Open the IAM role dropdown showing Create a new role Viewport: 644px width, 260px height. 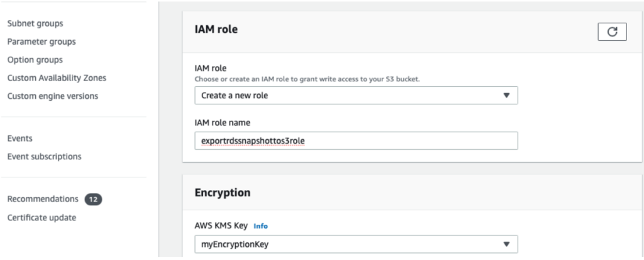356,96
